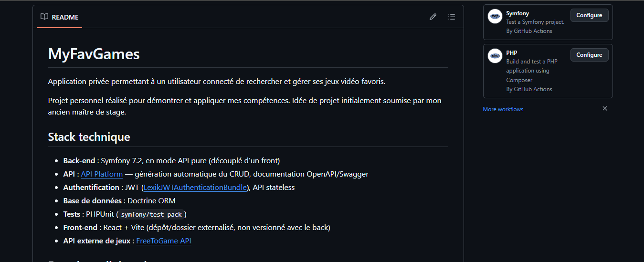Screen dimensions: 644x262
Task: Click the Symfony workflow card title
Action: (x=517, y=13)
